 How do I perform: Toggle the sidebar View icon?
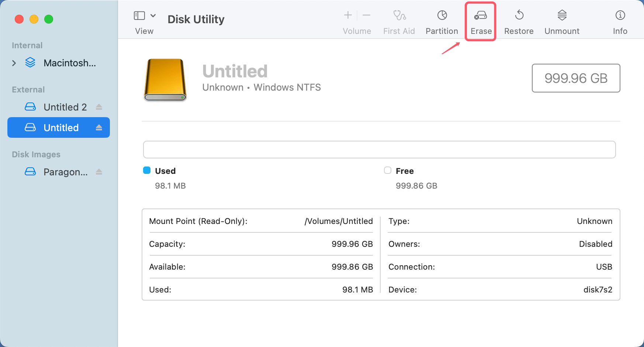click(139, 15)
